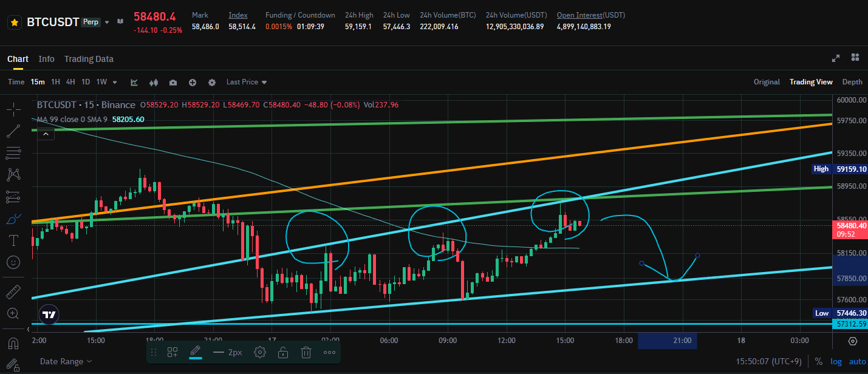The image size is (868, 374).
Task: Select the crosshair cursor tool
Action: 13,109
